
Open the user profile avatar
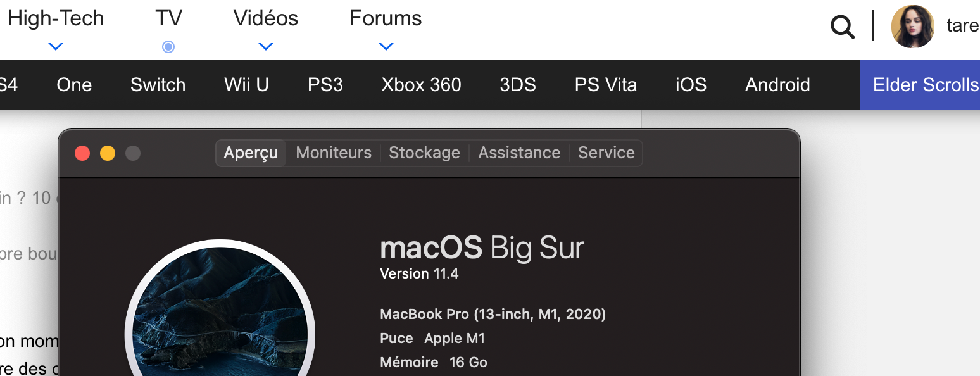coord(912,27)
